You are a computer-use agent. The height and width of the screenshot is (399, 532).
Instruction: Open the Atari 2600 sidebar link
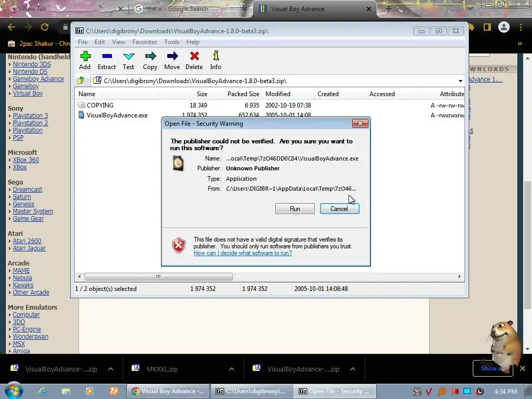27,241
